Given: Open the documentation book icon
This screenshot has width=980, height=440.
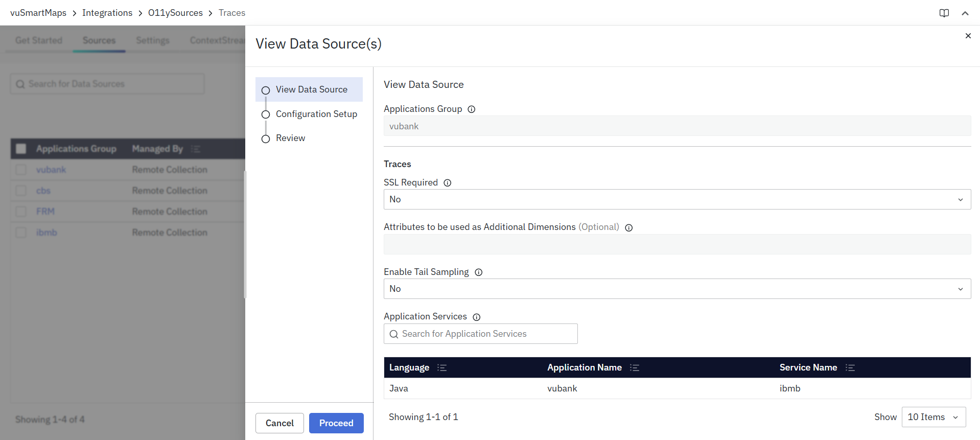Looking at the screenshot, I should click(x=944, y=13).
